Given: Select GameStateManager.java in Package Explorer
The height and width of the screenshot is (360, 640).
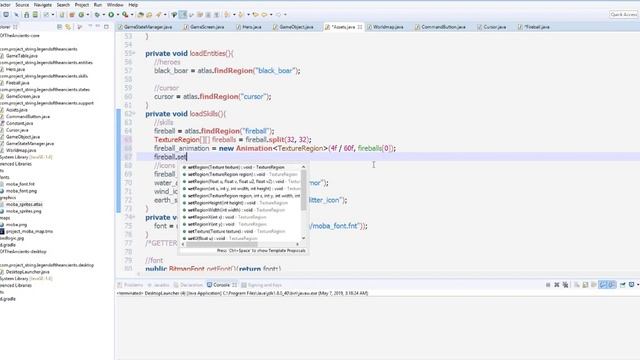Looking at the screenshot, I should click(x=29, y=144).
